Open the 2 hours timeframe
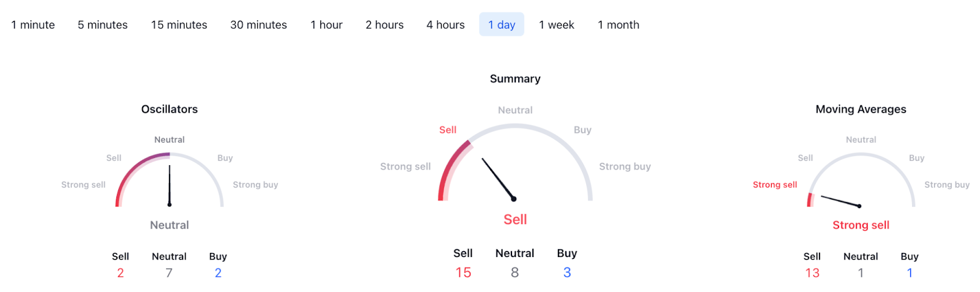Image resolution: width=980 pixels, height=292 pixels. coord(384,25)
